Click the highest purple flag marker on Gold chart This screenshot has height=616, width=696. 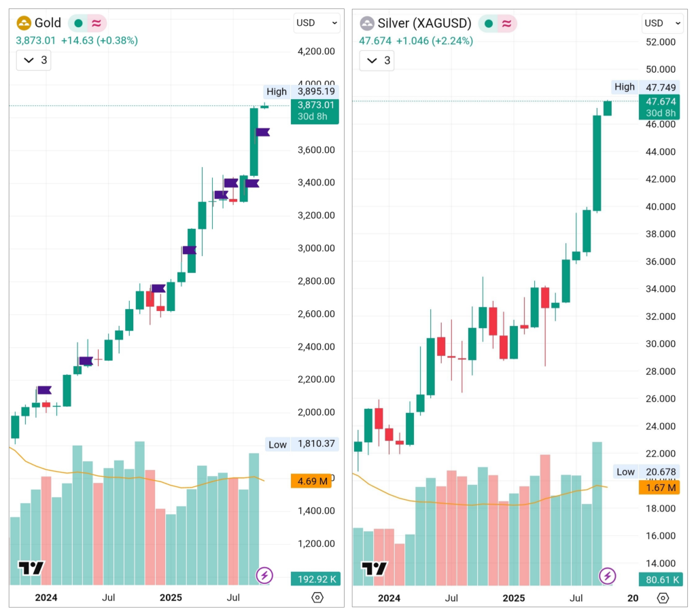click(262, 132)
